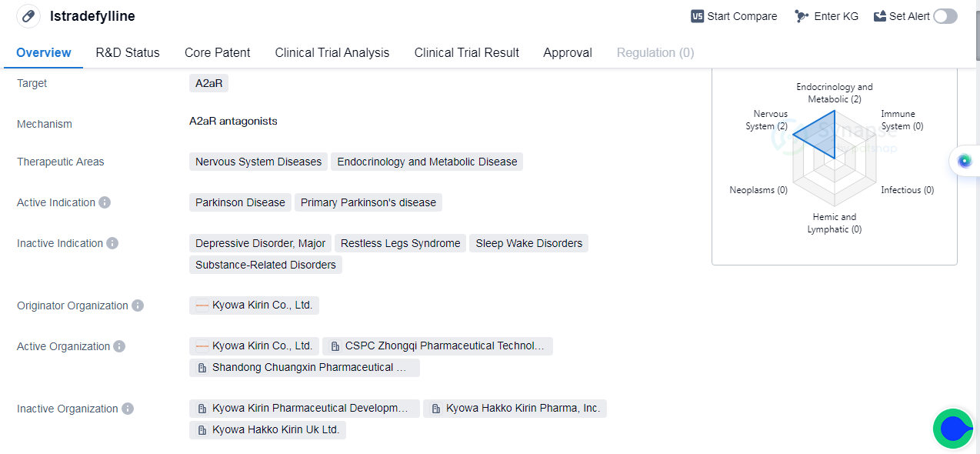This screenshot has height=454, width=980.
Task: Toggle the Set Alert switch
Action: point(945,16)
